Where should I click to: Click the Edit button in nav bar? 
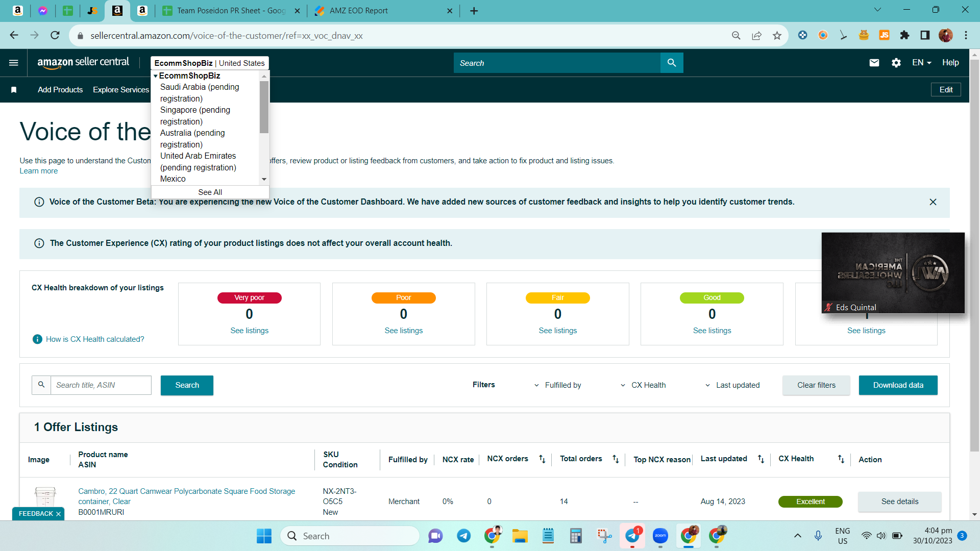(946, 90)
